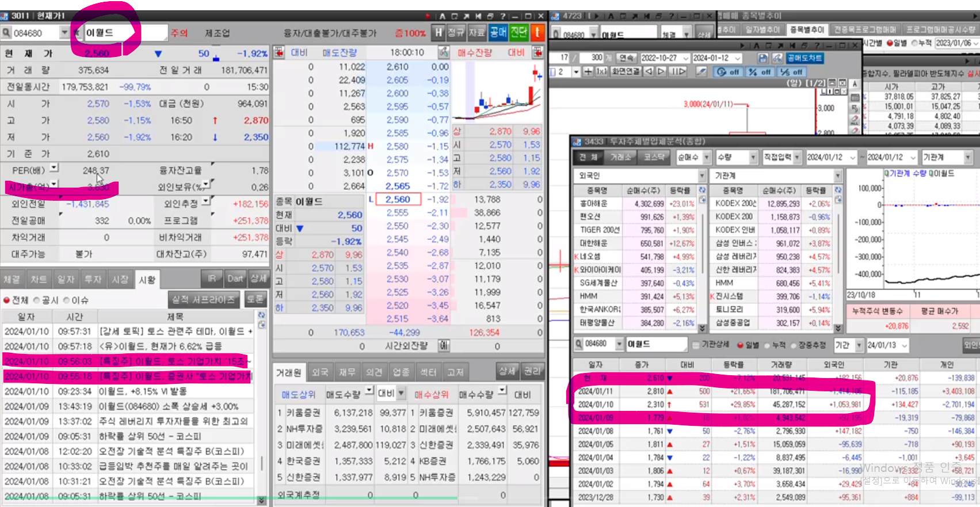Click the news list vertical scrollbar thumb
This screenshot has width=980, height=507.
(262, 463)
